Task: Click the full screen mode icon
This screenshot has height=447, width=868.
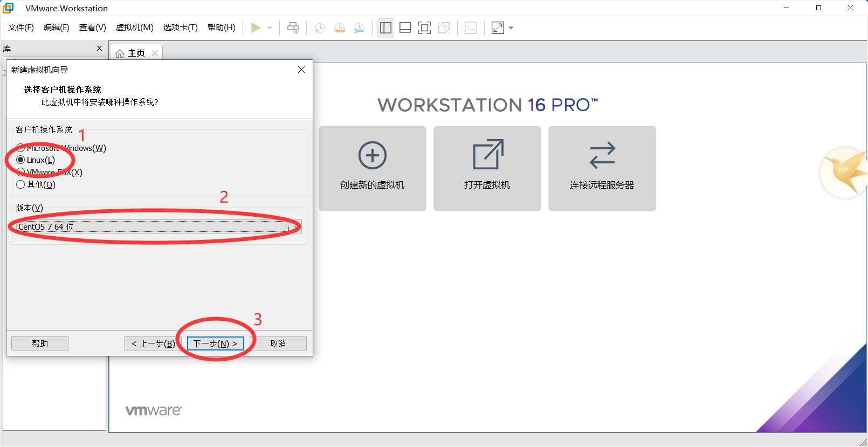Action: coord(424,27)
